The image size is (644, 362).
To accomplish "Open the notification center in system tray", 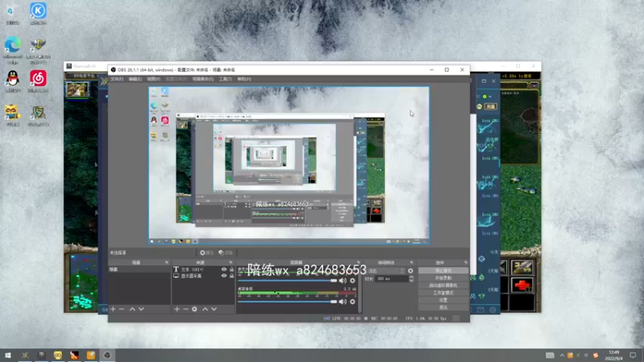I will [633, 355].
